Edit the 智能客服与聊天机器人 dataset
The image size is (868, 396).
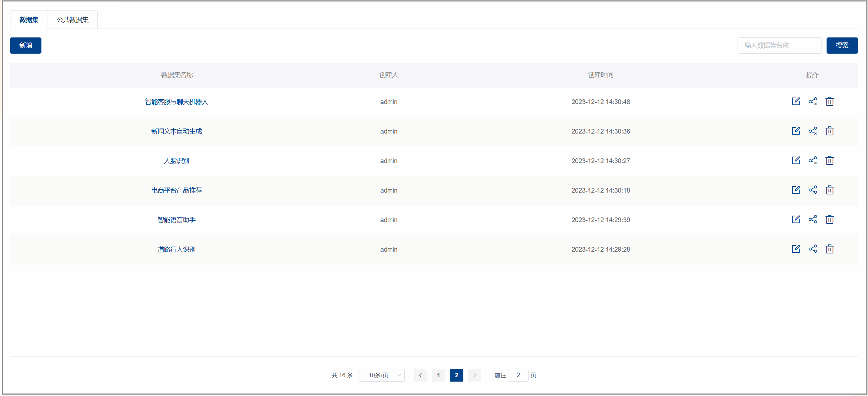[x=796, y=102]
